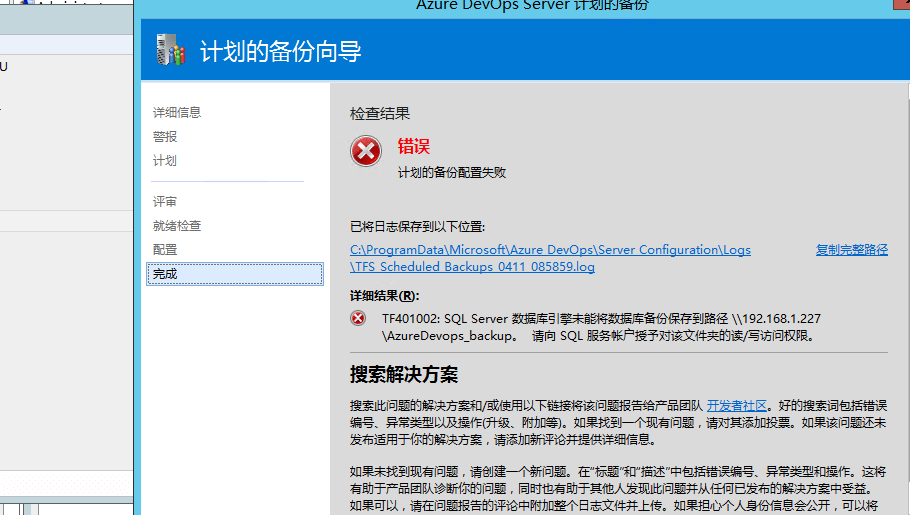Select the 就绪检查 step
910x515 pixels.
click(x=177, y=226)
